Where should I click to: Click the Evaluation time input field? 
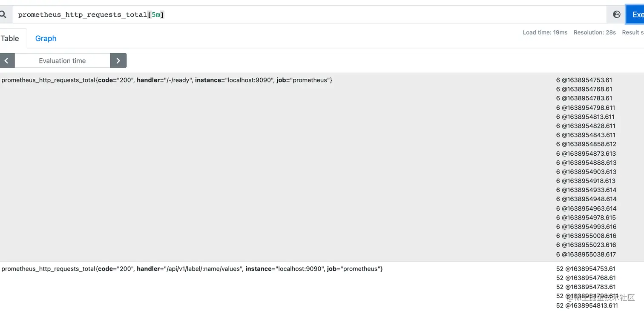pyautogui.click(x=62, y=60)
